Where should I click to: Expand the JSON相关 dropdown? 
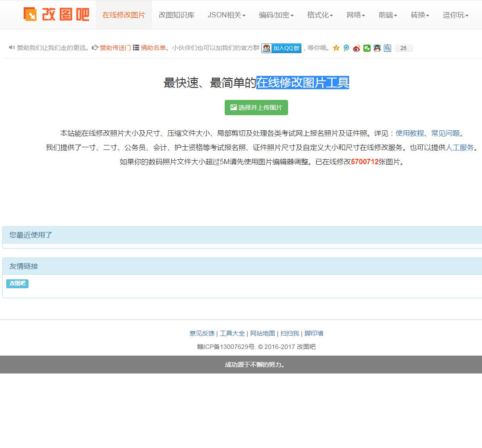coord(227,15)
